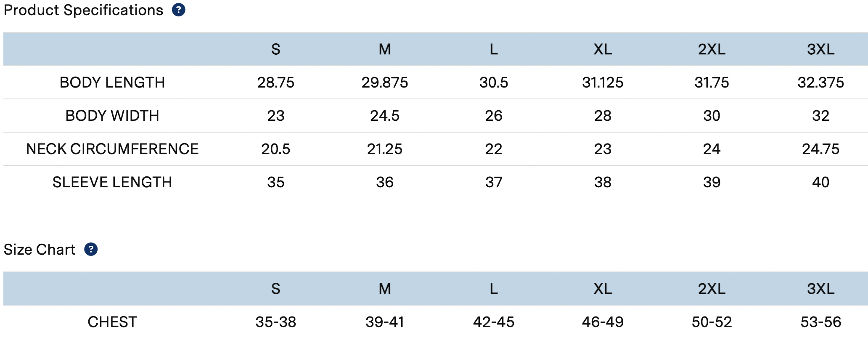Select the Product Specifications heading text
The height and width of the screenshot is (346, 868).
click(x=83, y=10)
